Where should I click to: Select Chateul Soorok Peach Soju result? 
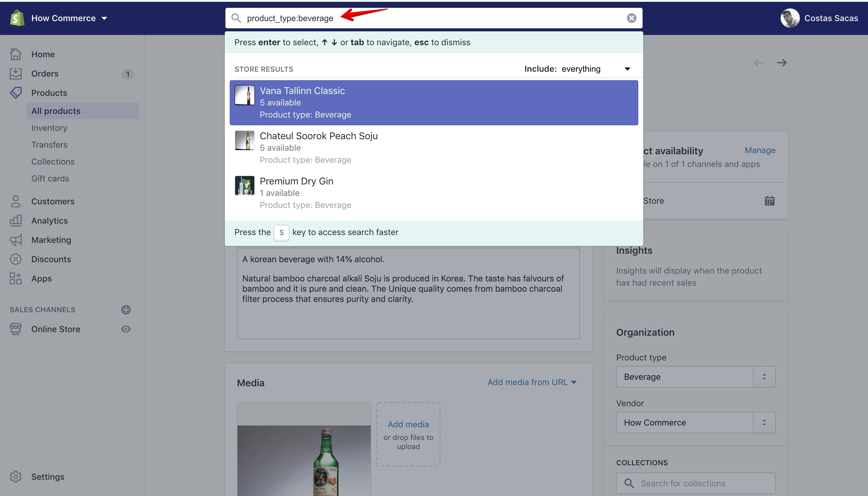434,148
